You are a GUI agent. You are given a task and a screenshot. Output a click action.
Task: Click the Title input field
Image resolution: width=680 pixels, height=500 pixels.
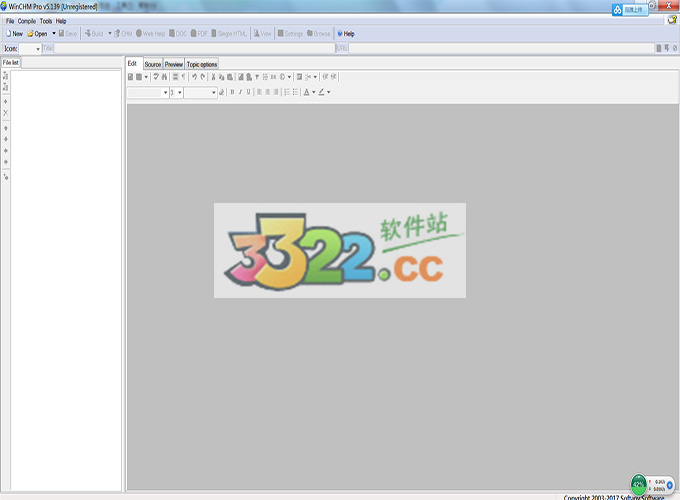pos(194,49)
